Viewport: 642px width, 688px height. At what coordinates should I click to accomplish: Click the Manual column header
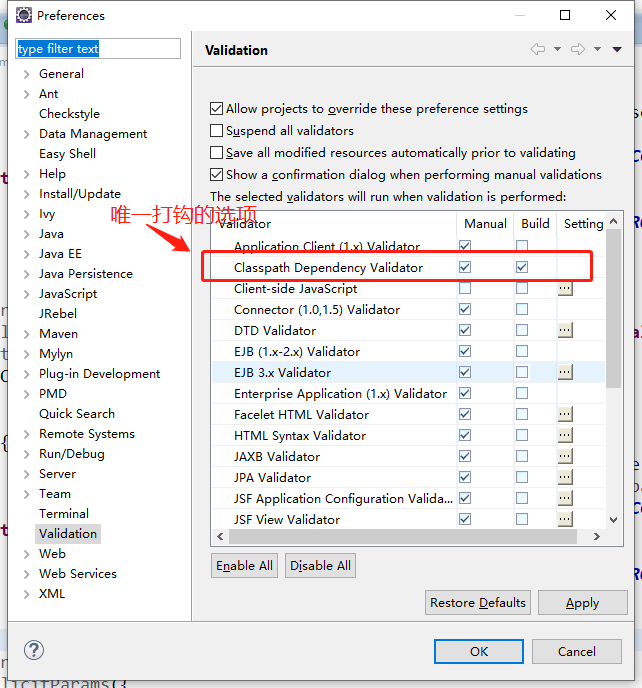click(x=485, y=224)
